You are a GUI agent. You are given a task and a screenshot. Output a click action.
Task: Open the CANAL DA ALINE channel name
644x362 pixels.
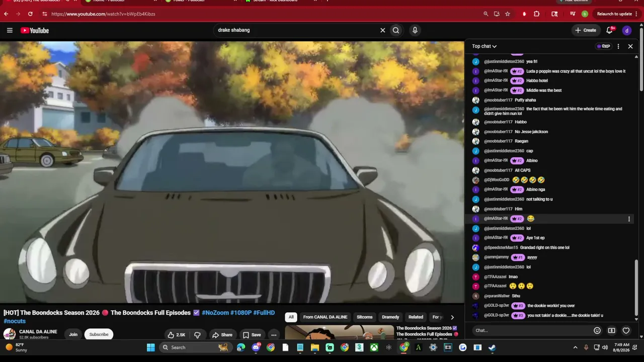[x=38, y=332]
